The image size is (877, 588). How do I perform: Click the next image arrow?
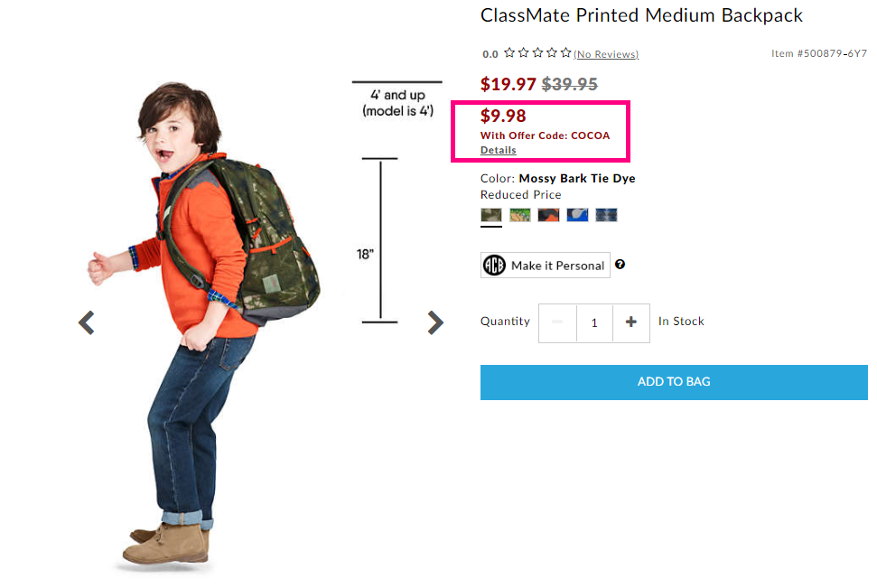pos(435,322)
